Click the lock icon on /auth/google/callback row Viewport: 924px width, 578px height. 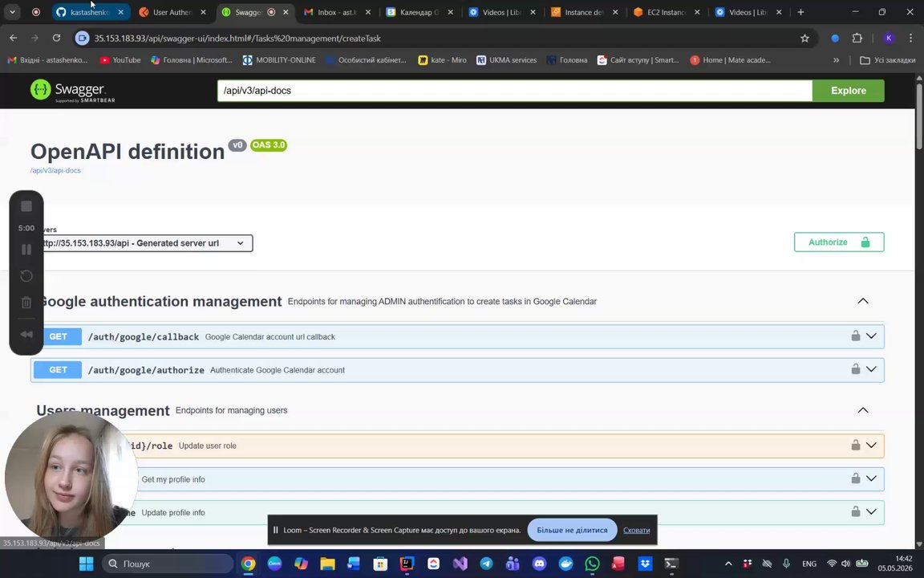pos(855,336)
